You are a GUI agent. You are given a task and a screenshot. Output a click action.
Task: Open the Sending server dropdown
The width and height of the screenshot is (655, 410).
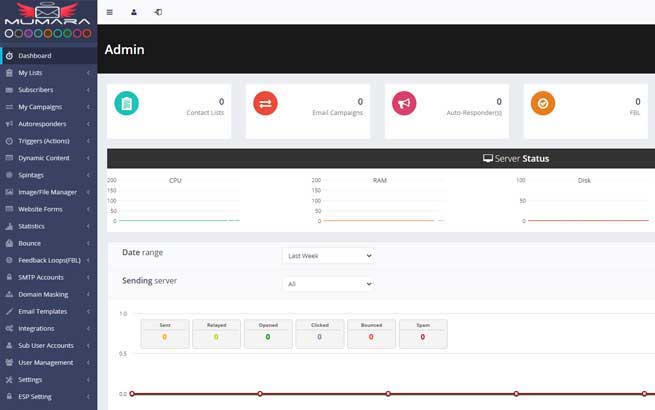click(328, 284)
